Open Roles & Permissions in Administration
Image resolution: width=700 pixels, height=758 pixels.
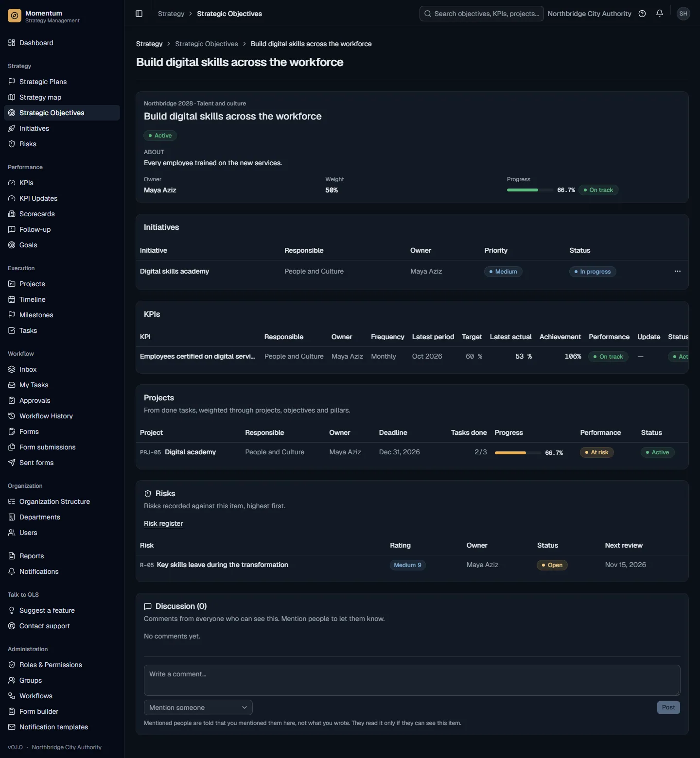click(x=62, y=665)
